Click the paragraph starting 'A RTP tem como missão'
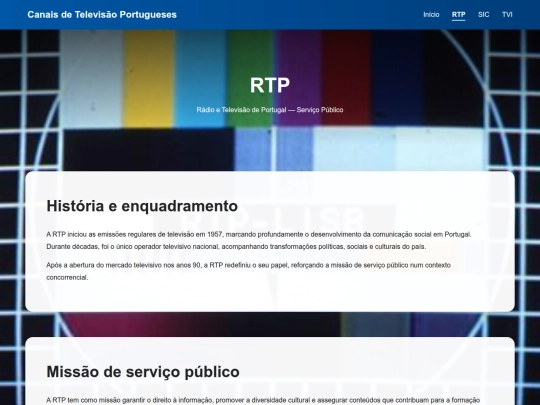 point(263,400)
